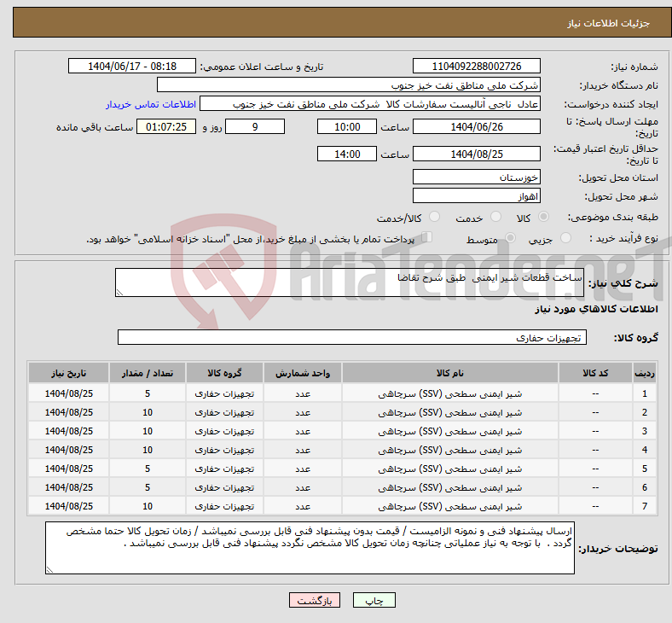The width and height of the screenshot is (672, 623).
Task: Click the item name in row 4
Action: 450,451
